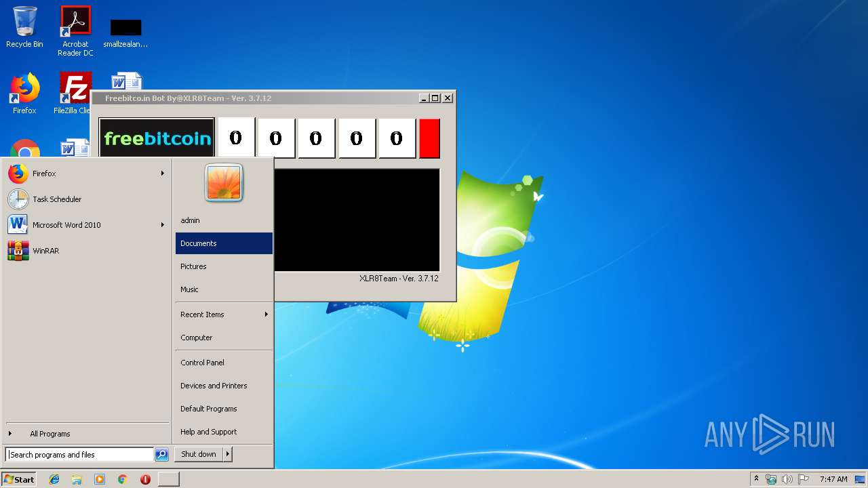This screenshot has height=488, width=868.
Task: Click the 7:47 AM taskbar clock
Action: [x=833, y=479]
